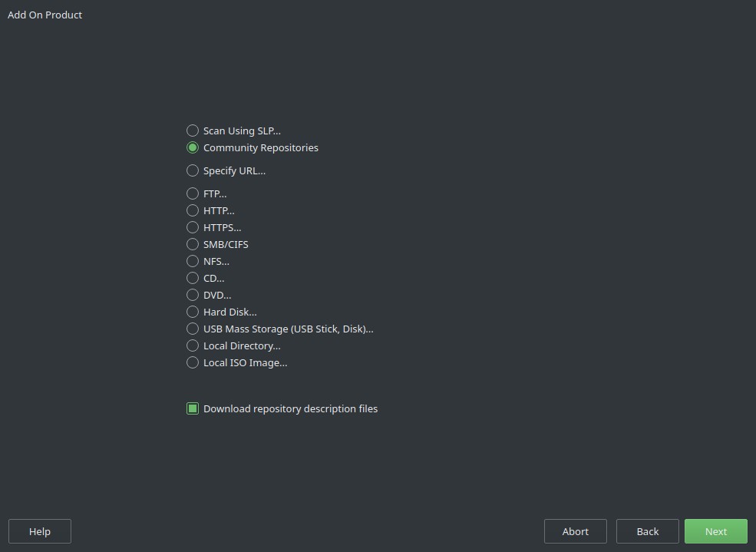The height and width of the screenshot is (552, 756).
Task: Click the Add On Product heading
Action: coord(45,15)
